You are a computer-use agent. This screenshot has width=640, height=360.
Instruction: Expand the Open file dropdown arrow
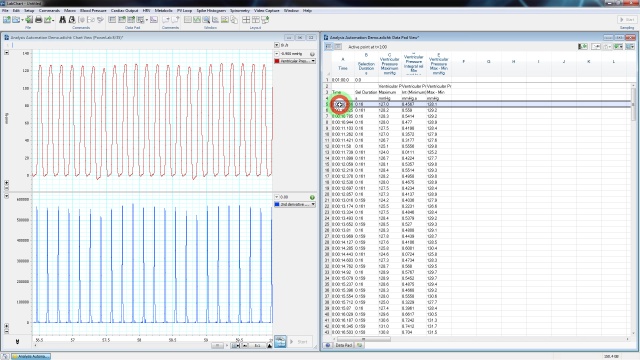click(22, 20)
